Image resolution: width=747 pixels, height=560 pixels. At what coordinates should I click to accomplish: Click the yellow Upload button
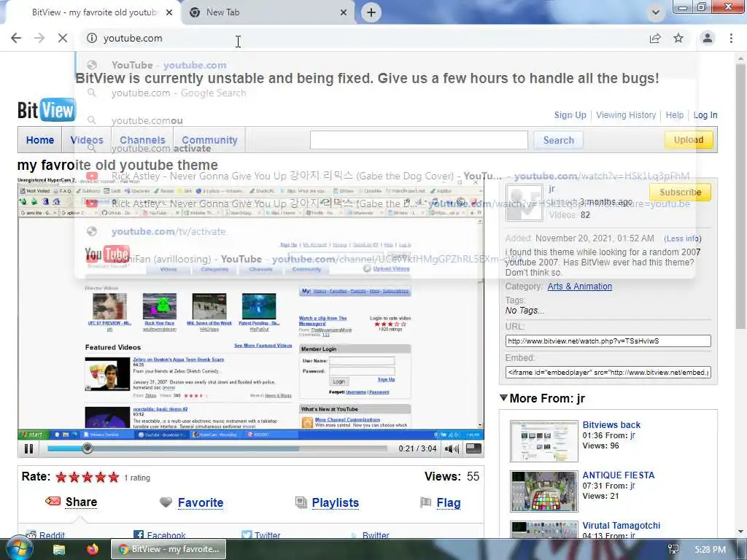point(689,139)
